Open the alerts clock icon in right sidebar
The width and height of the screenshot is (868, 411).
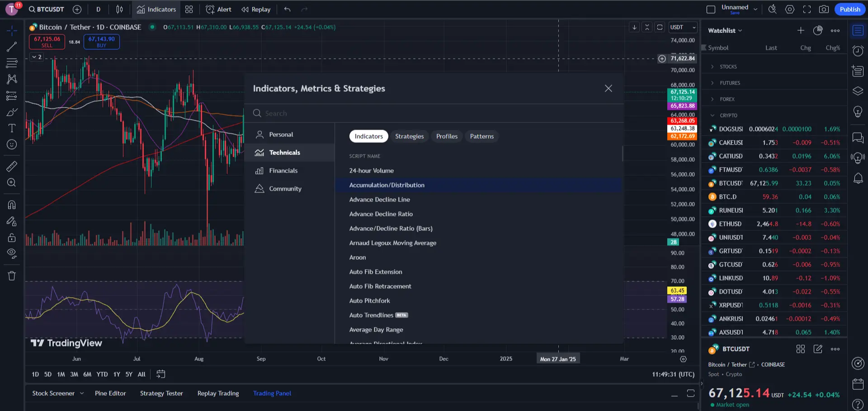858,51
